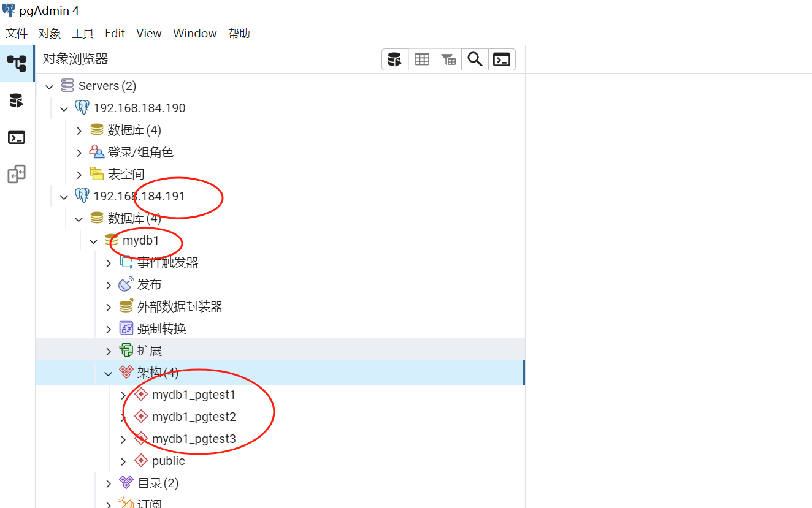Open Search Objects magnifier icon
The width and height of the screenshot is (812, 508).
click(x=475, y=59)
